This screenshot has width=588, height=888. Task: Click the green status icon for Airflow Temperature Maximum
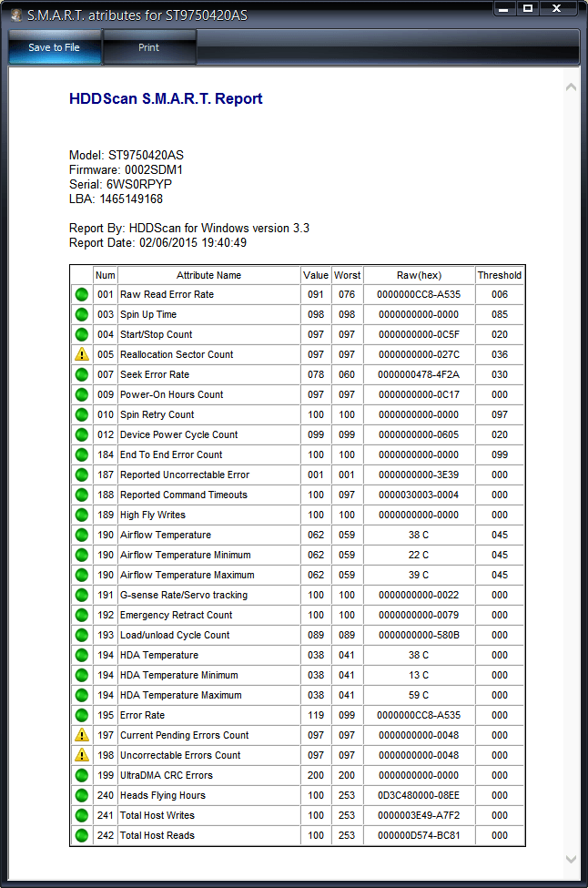point(82,575)
